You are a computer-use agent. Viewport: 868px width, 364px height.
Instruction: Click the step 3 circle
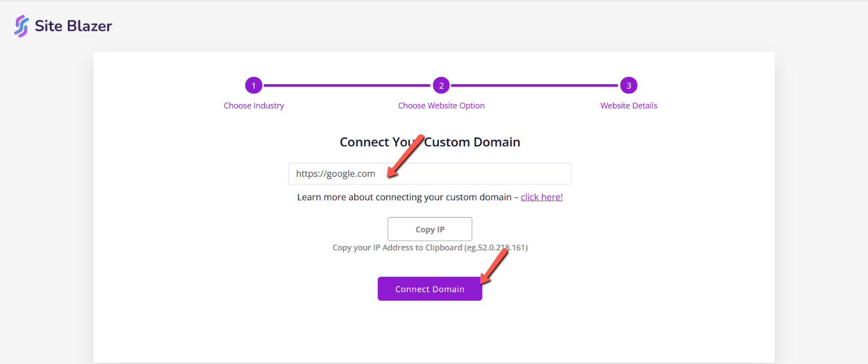pyautogui.click(x=629, y=86)
